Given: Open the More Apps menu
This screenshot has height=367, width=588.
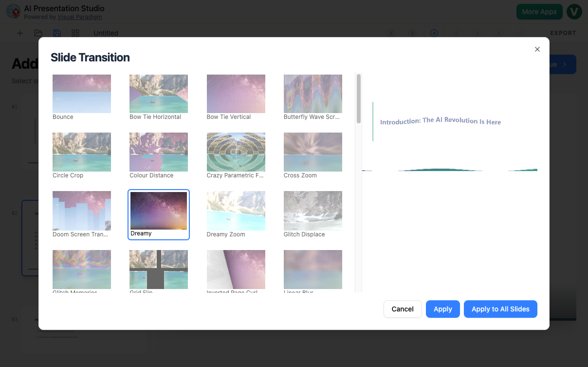Looking at the screenshot, I should tap(539, 12).
